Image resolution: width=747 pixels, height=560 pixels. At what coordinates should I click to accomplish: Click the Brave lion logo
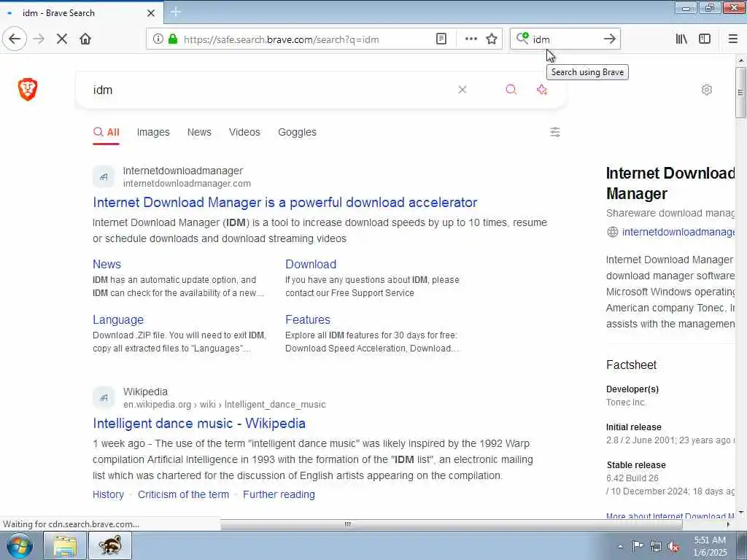[x=28, y=90]
